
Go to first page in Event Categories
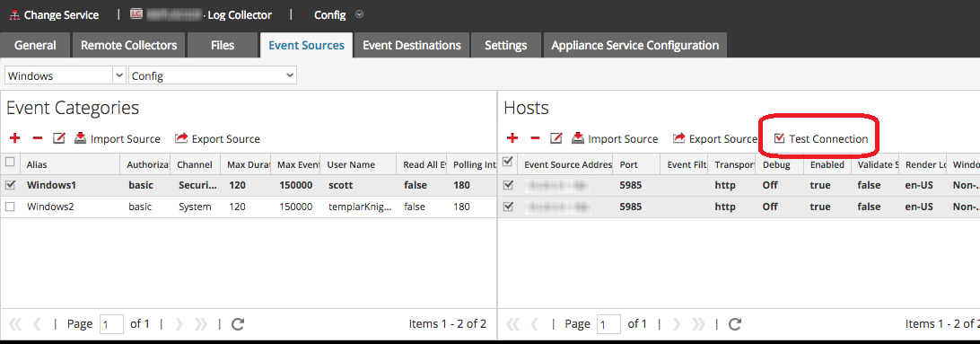click(15, 324)
